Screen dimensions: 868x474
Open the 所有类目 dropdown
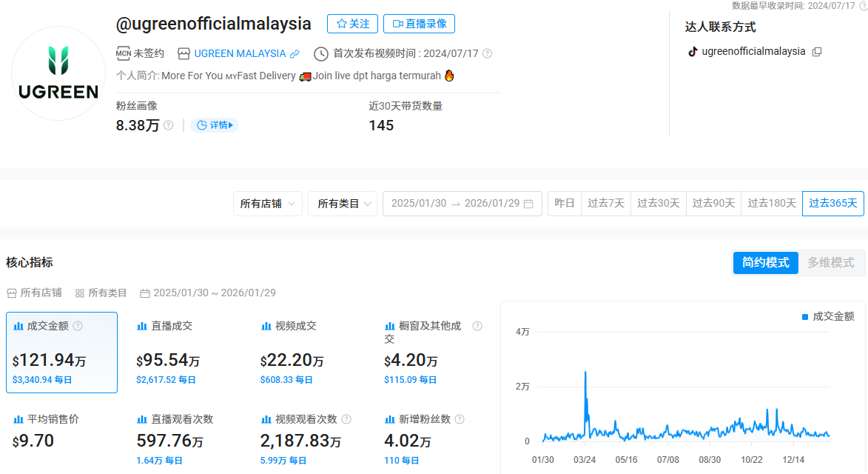pyautogui.click(x=343, y=204)
